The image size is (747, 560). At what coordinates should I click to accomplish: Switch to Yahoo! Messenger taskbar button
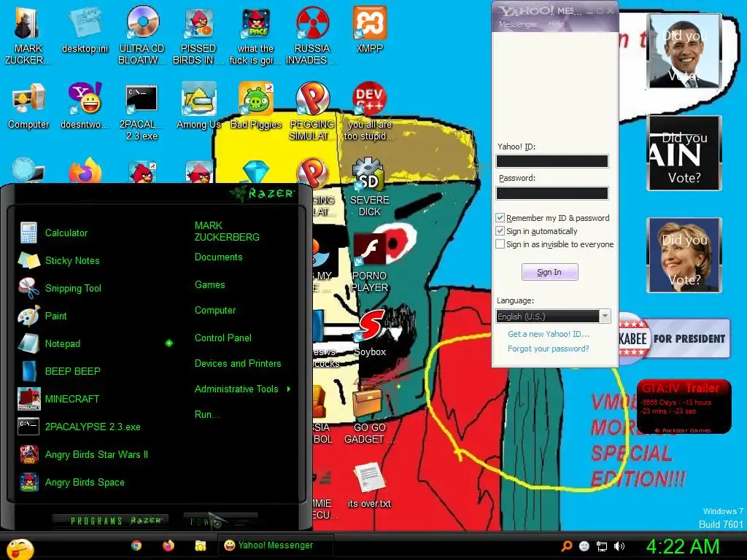[275, 545]
